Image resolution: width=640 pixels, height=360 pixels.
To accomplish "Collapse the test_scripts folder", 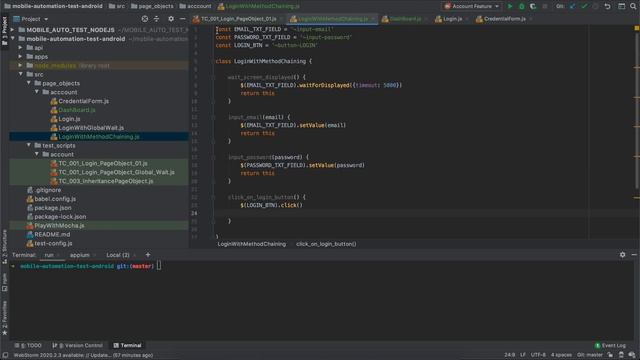I will tap(29, 145).
